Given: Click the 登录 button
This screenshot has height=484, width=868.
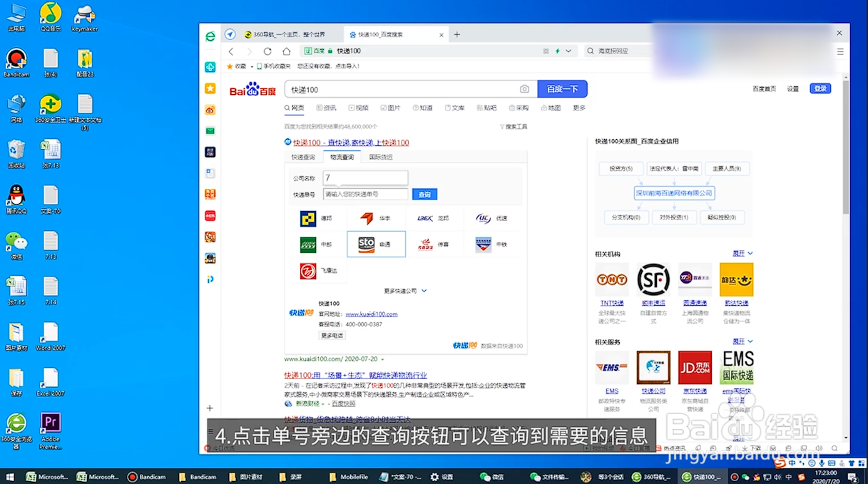Looking at the screenshot, I should tap(820, 88).
